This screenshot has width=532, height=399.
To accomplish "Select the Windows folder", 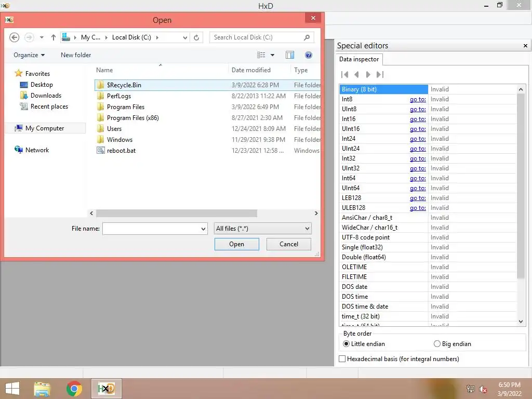I will (119, 139).
